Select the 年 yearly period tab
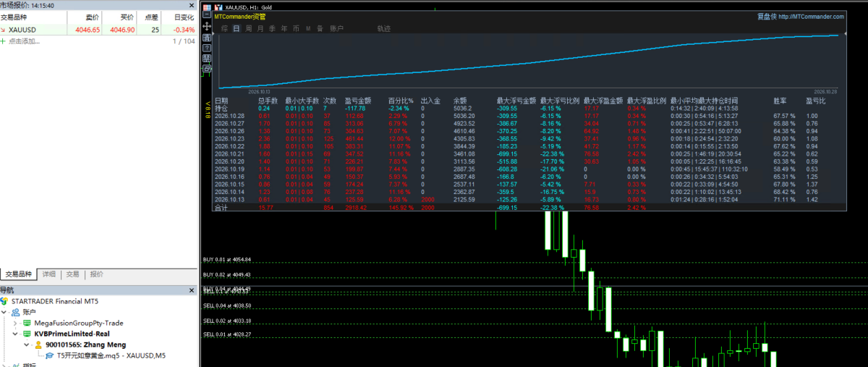 (x=284, y=29)
